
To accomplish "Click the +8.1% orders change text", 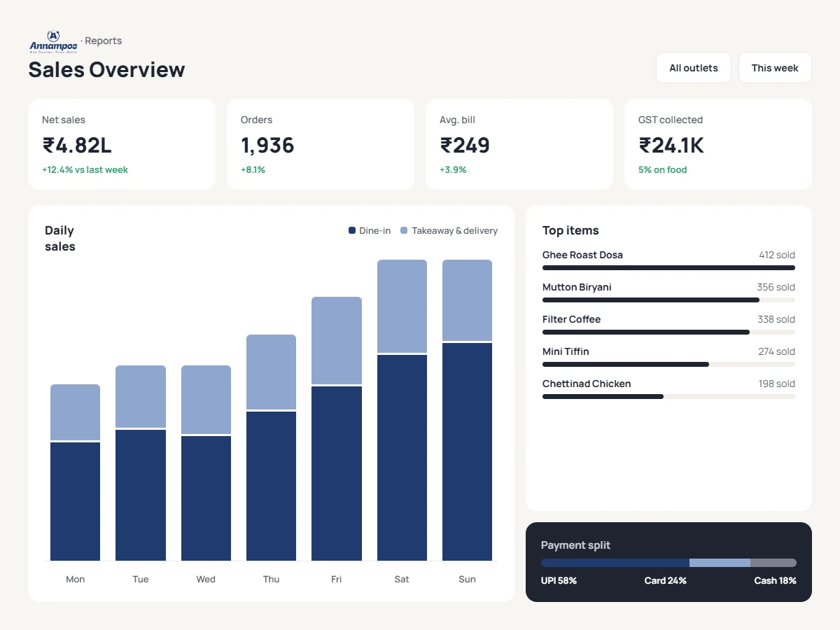I will click(x=253, y=169).
